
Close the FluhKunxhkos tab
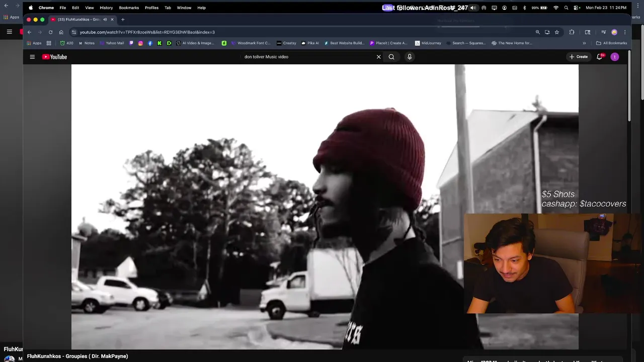[x=112, y=20]
